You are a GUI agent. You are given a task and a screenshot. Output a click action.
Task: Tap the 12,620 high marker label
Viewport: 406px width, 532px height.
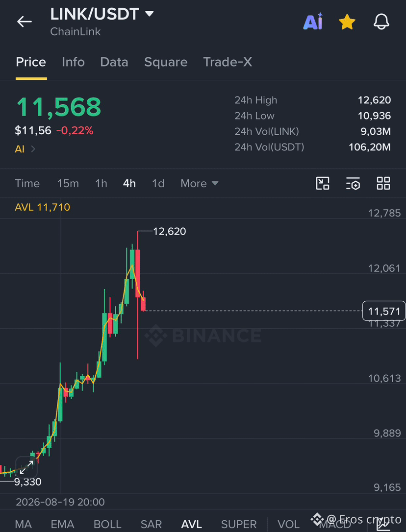pyautogui.click(x=170, y=231)
